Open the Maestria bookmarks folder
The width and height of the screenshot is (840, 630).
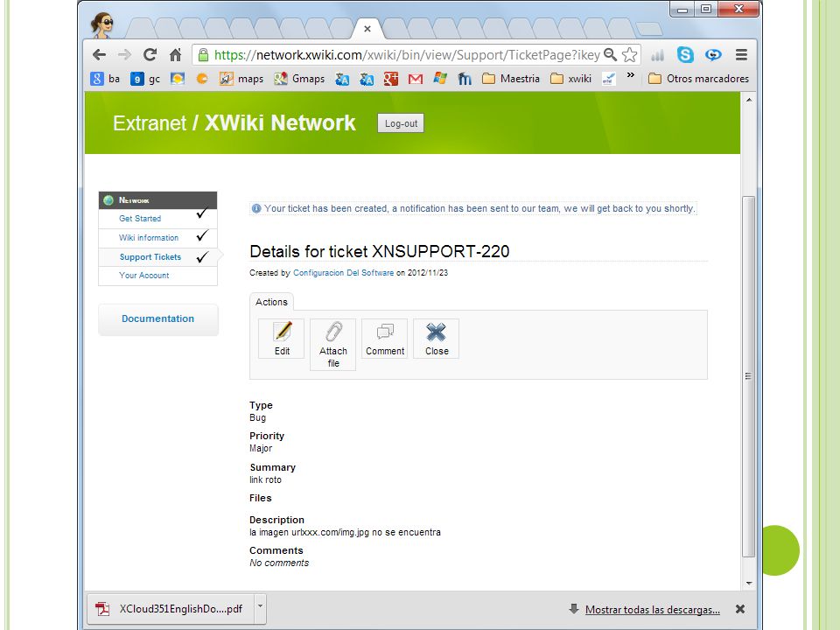click(x=511, y=79)
